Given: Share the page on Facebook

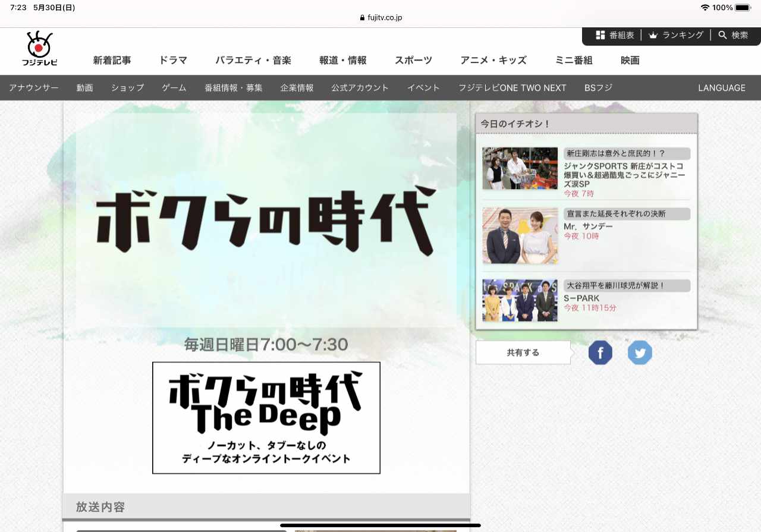Looking at the screenshot, I should pyautogui.click(x=600, y=353).
